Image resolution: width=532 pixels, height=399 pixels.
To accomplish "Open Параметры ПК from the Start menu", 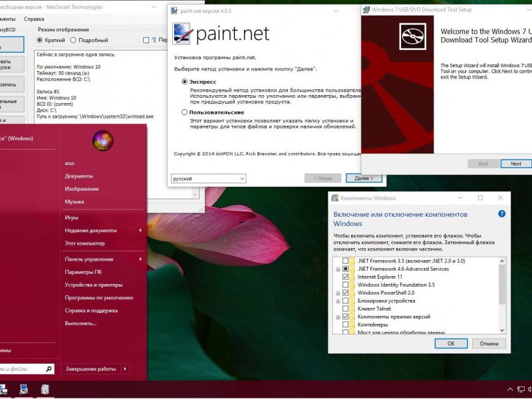I will click(83, 272).
